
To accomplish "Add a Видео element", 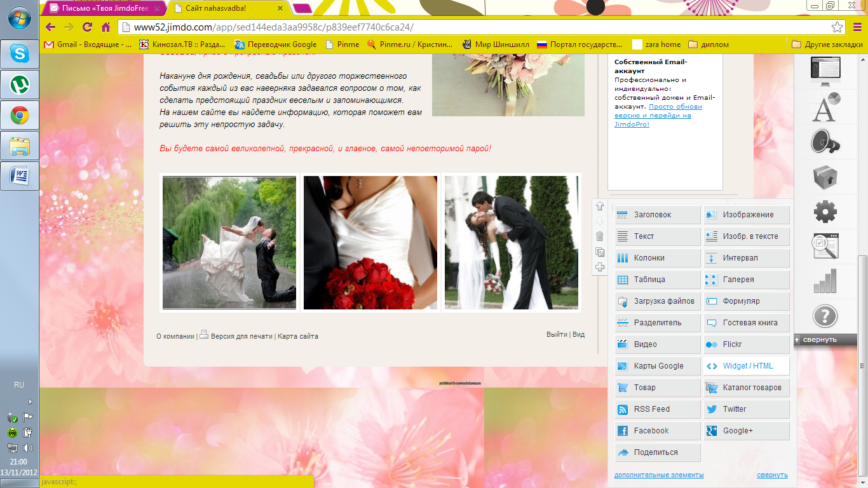I will tap(658, 344).
